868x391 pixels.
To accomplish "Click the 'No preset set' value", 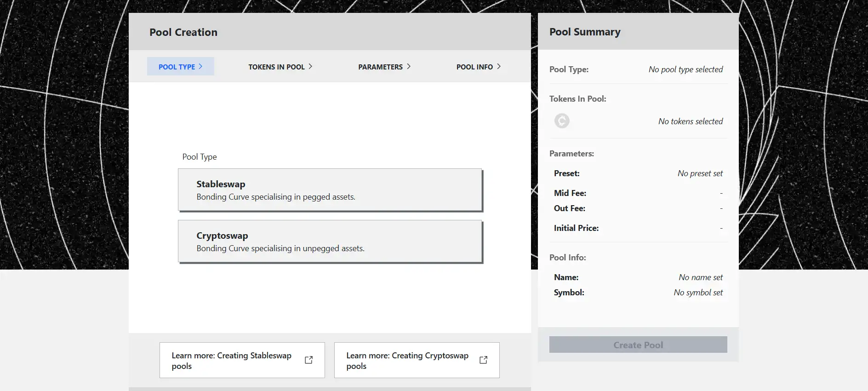I will point(700,173).
